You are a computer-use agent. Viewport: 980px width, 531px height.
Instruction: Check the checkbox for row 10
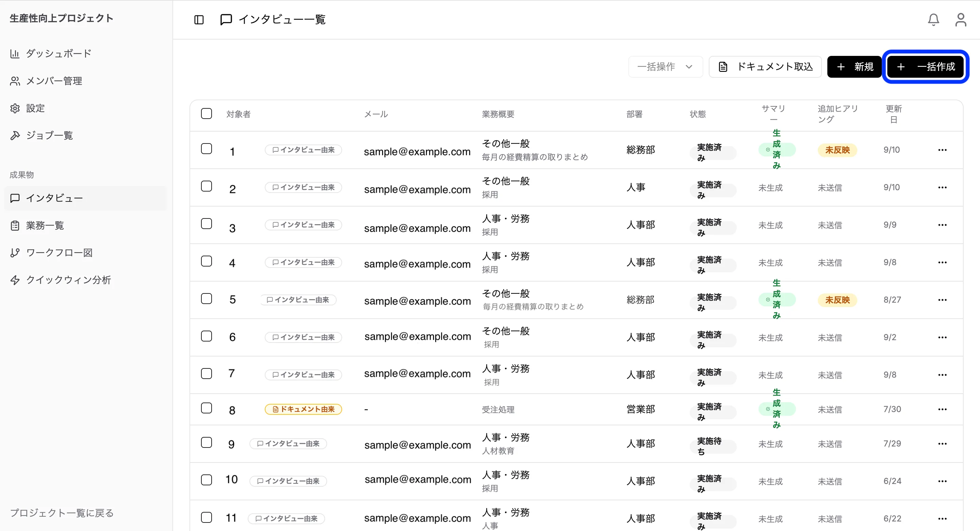point(206,480)
